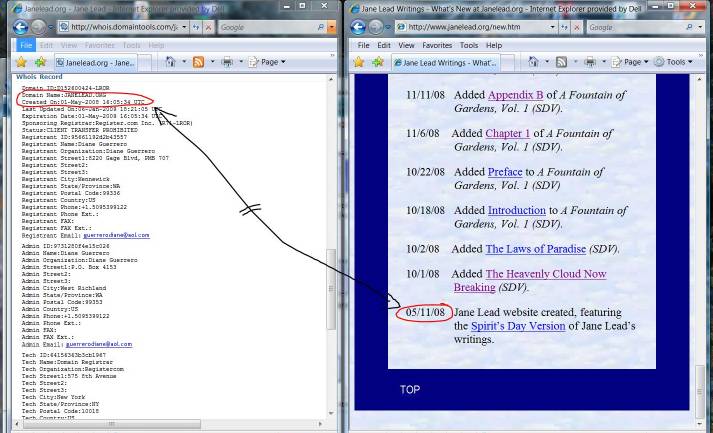713x433 pixels.
Task: Click RSS feeds icon in right window
Action: click(x=562, y=62)
